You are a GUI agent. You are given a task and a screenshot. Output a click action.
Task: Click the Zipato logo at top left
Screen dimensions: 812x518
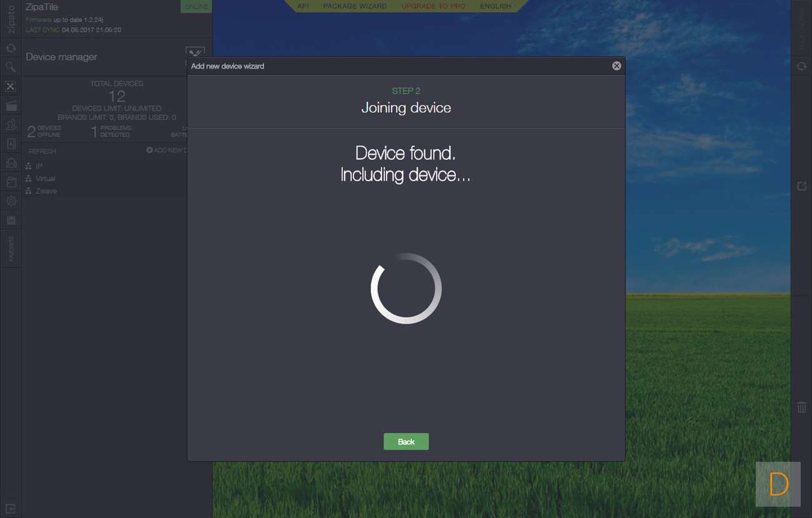[11, 19]
